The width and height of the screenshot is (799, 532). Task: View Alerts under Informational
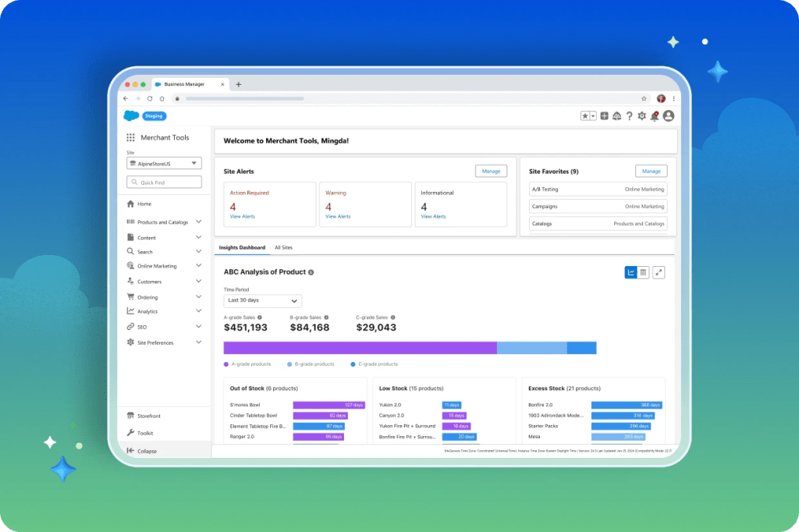pyautogui.click(x=433, y=217)
